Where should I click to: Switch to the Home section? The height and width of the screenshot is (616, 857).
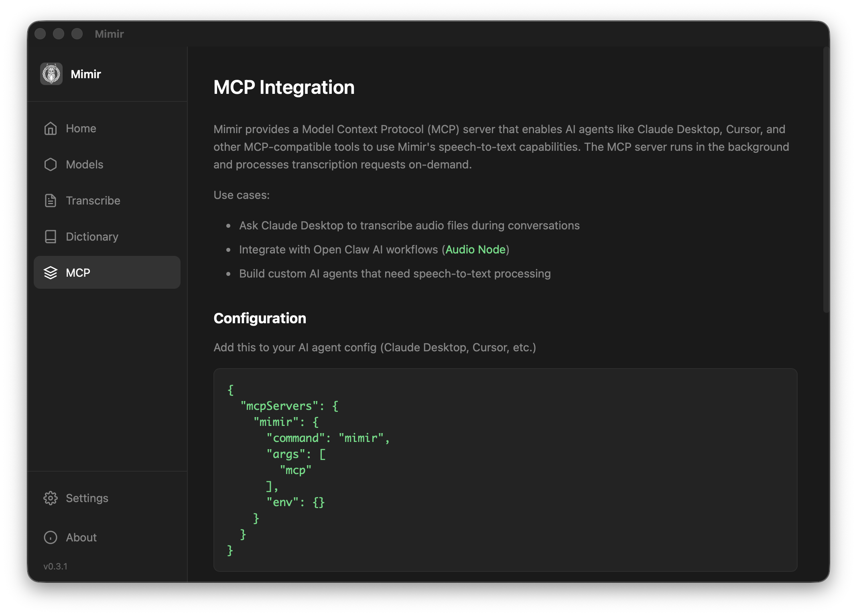tap(81, 128)
